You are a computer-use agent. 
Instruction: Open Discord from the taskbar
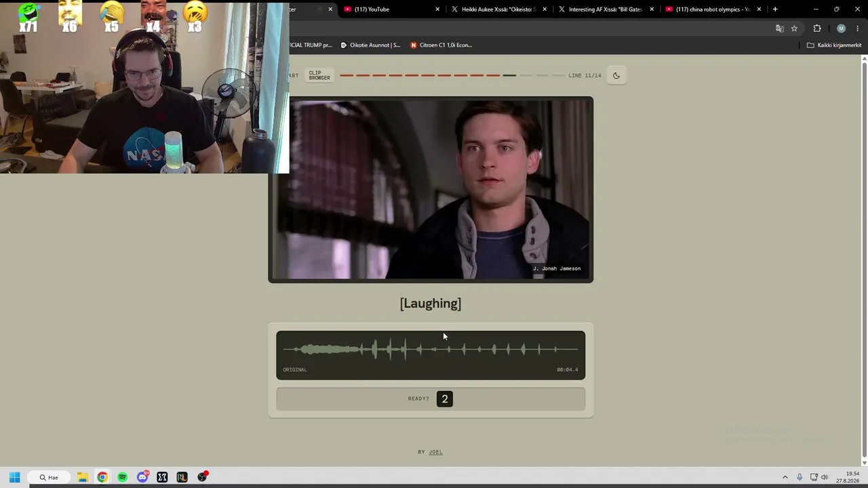[x=142, y=477]
